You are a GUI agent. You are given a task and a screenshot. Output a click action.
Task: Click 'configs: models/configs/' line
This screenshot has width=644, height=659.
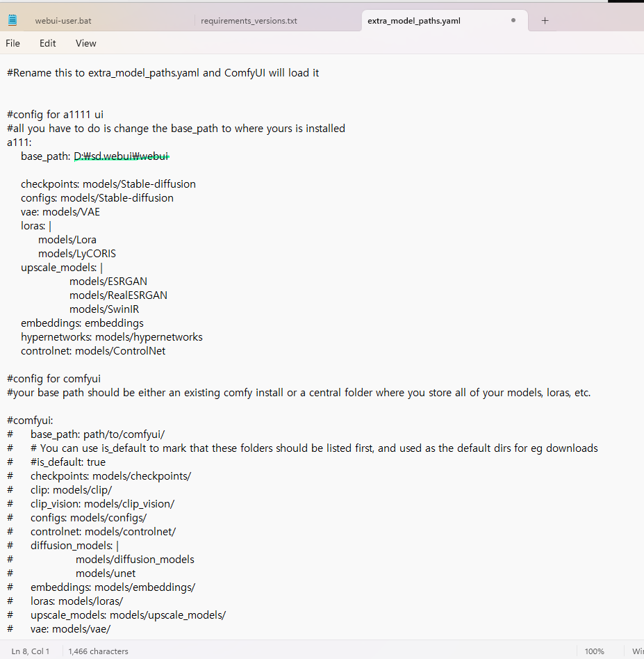(x=89, y=517)
